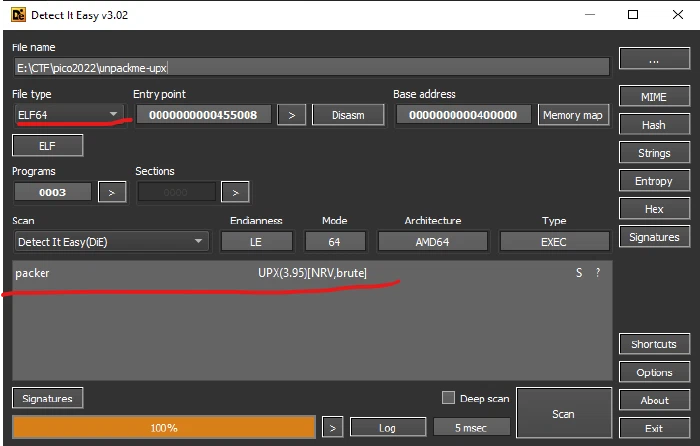The image size is (700, 446).
Task: Click the Base address value field
Action: (463, 115)
